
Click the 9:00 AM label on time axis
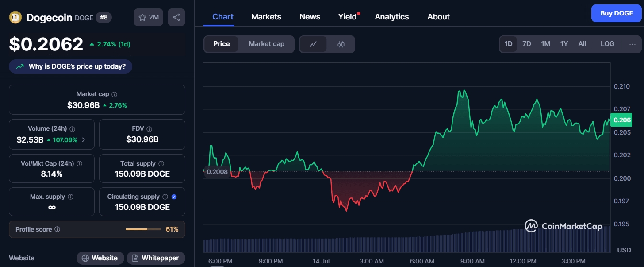[472, 261]
